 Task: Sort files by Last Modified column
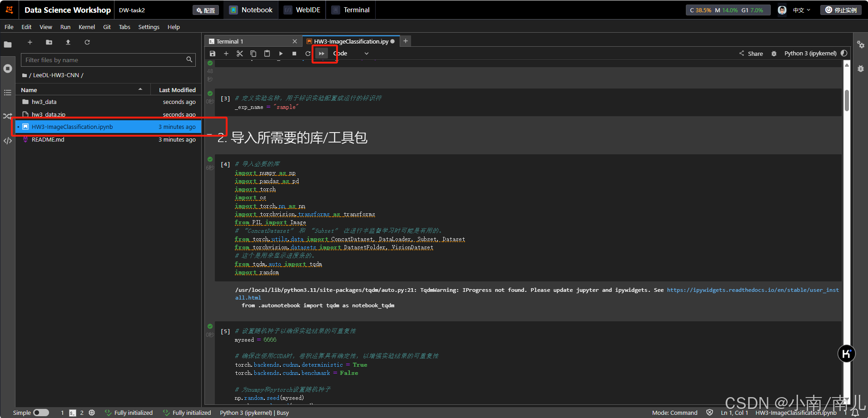pyautogui.click(x=177, y=90)
